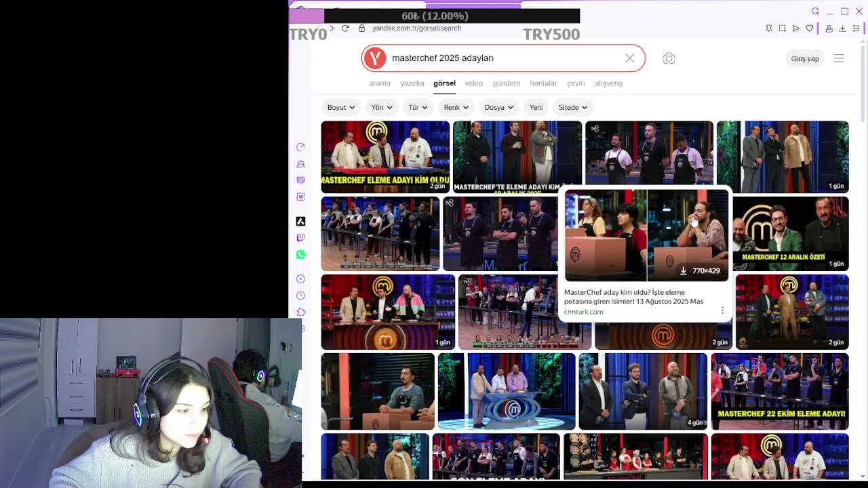Open the enlarged cardboard box preview image
The height and width of the screenshot is (488, 868).
[x=646, y=235]
